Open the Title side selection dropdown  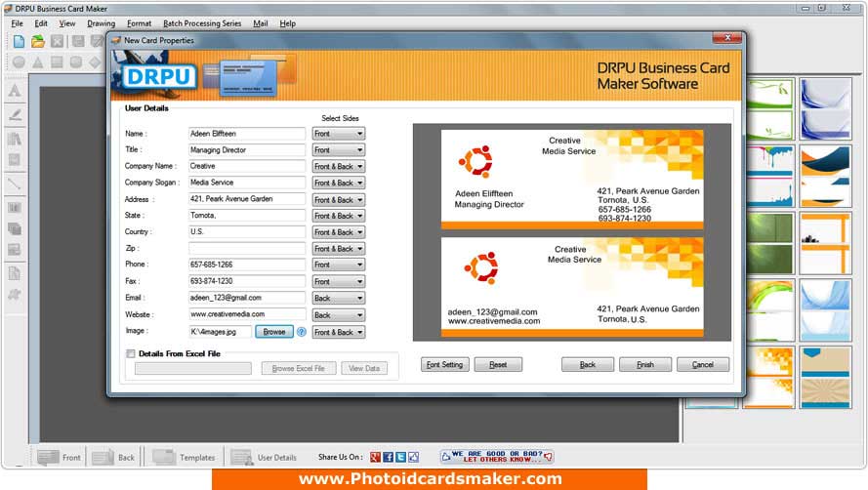click(338, 150)
